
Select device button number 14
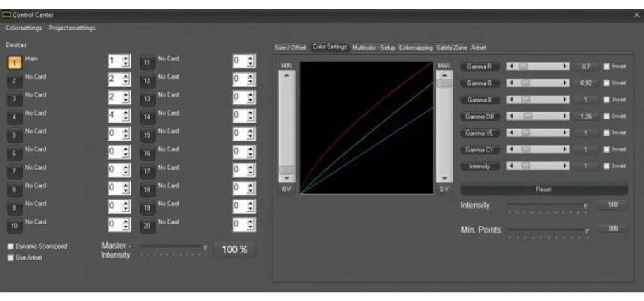(x=147, y=117)
